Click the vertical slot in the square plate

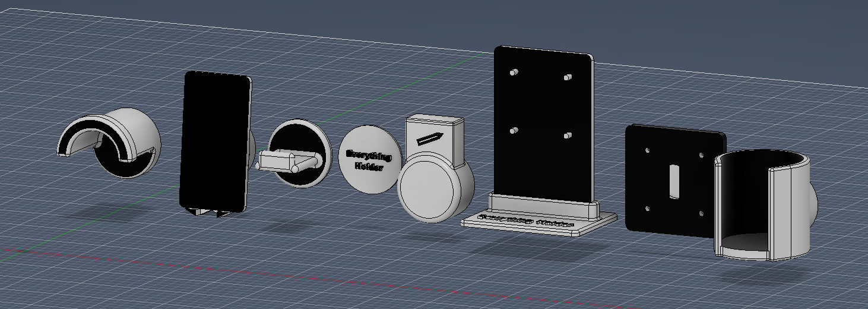[x=674, y=181]
